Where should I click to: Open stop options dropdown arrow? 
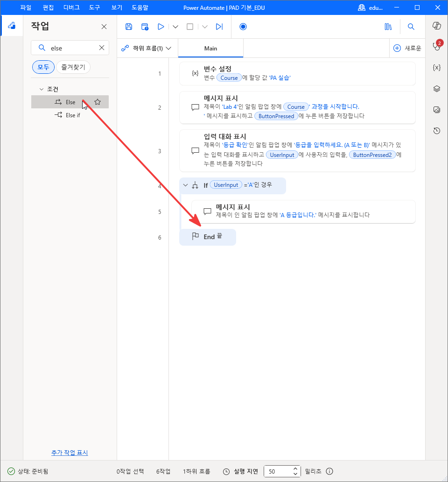(205, 27)
